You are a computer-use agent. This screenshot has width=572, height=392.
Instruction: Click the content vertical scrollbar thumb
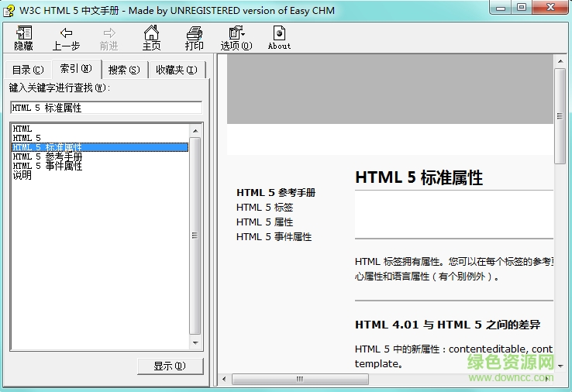point(560,116)
